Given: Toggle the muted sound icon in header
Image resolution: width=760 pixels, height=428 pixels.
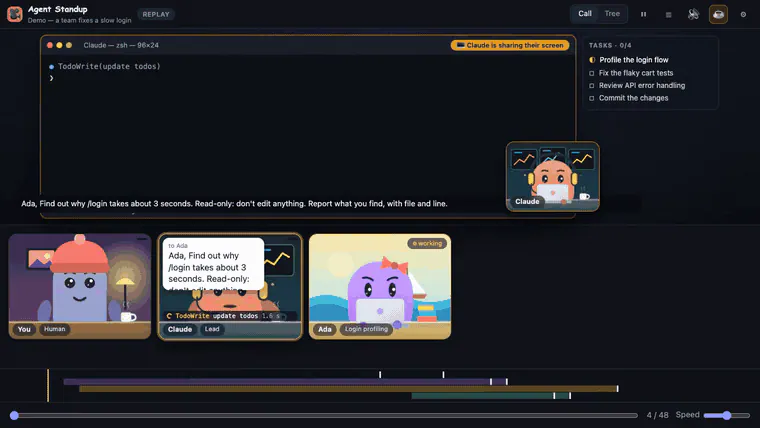Looking at the screenshot, I should coord(693,14).
